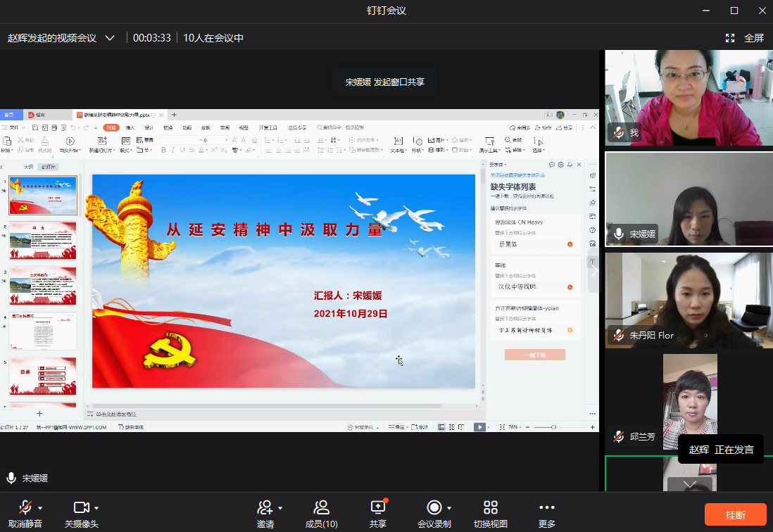This screenshot has height=532, width=773.
Task: Select slide 2 thumbnail
Action: point(43,241)
